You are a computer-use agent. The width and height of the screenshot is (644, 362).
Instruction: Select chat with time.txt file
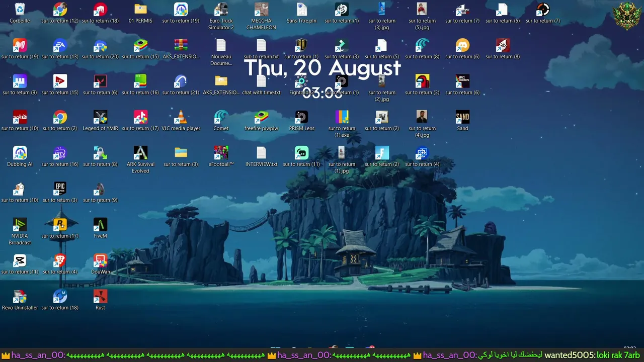261,85
